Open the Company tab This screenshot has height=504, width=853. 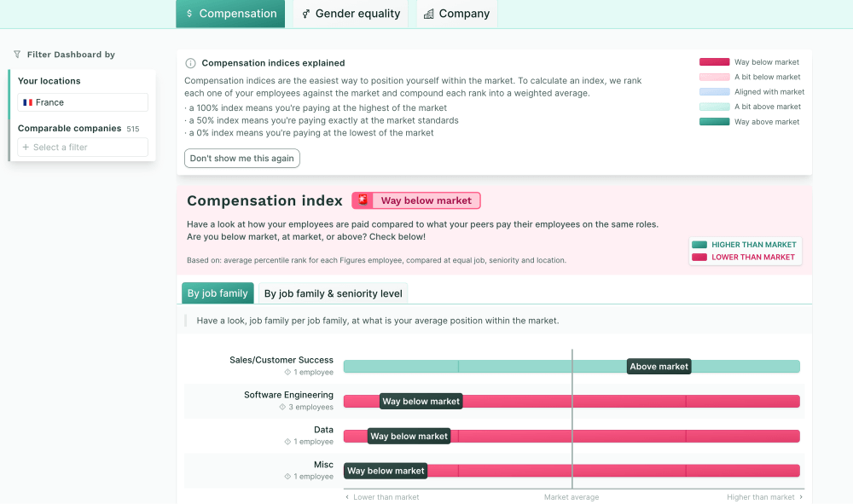456,14
